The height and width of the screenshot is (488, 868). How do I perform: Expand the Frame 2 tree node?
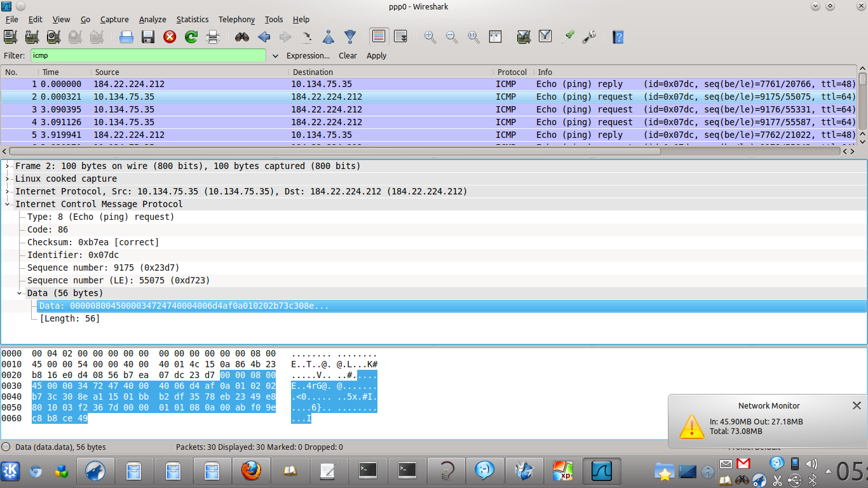[8, 166]
